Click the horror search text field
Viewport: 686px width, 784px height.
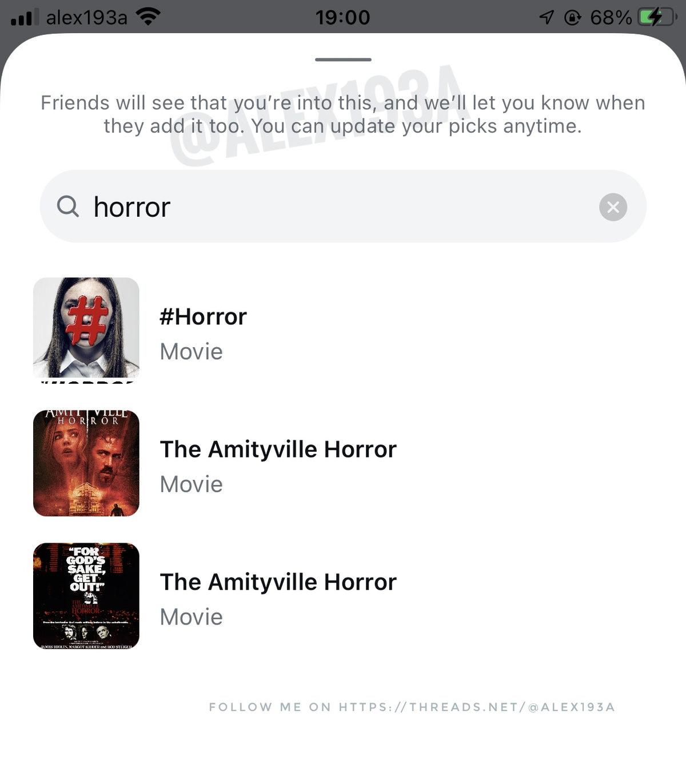click(343, 206)
